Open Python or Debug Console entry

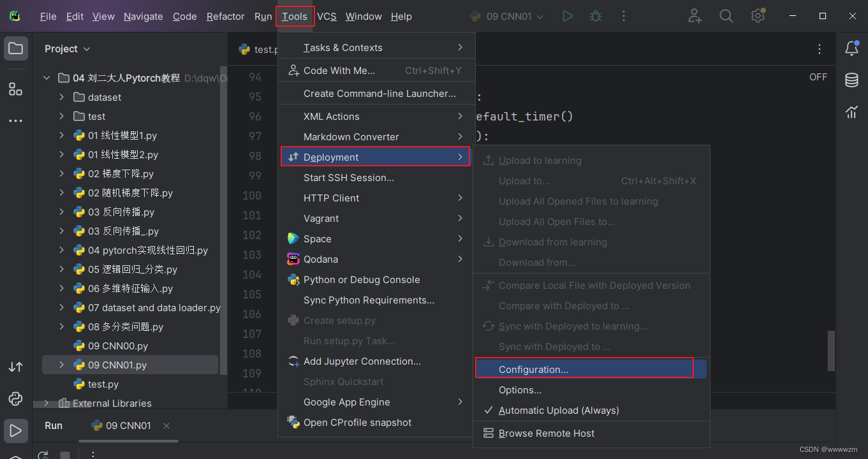click(376, 280)
